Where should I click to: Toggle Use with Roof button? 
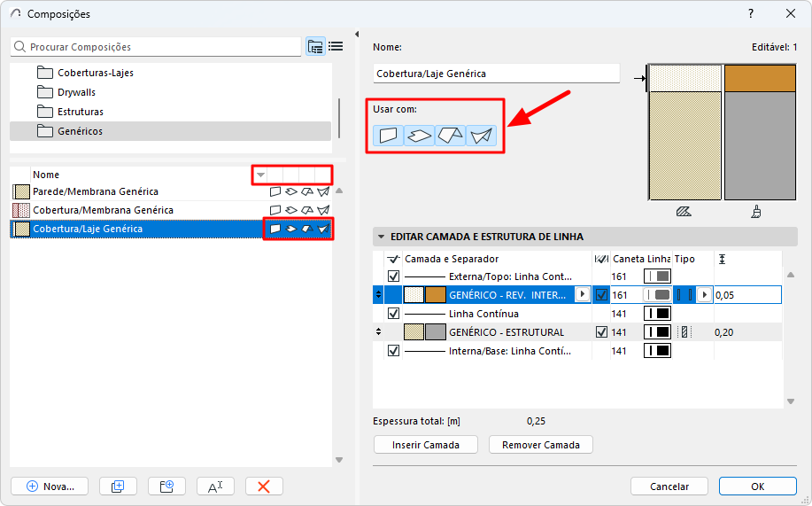click(x=450, y=136)
